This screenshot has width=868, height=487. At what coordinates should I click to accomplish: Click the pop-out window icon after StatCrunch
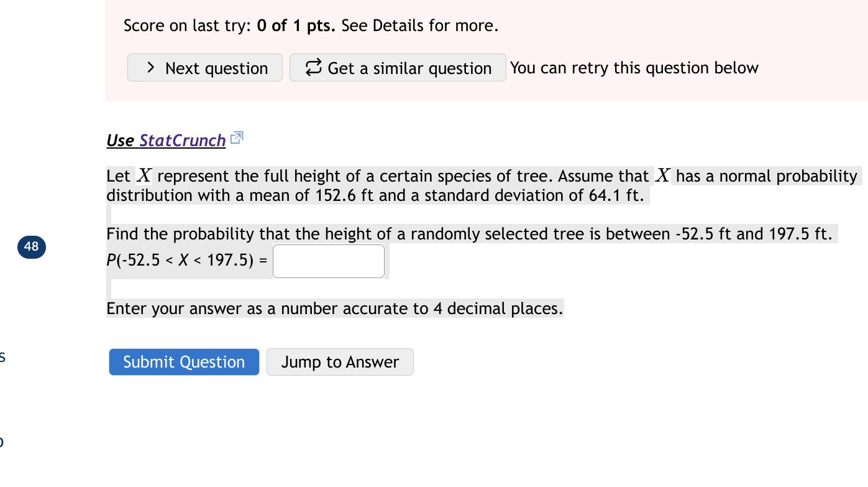tap(236, 137)
